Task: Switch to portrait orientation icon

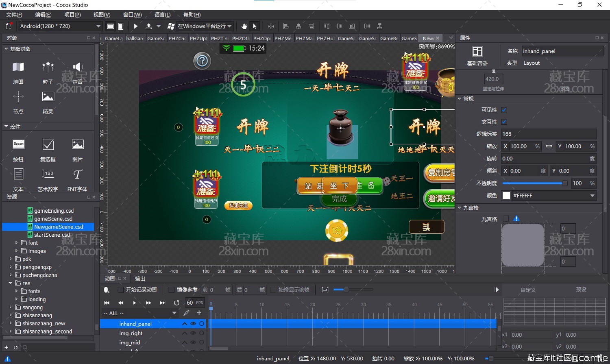Action: [121, 26]
